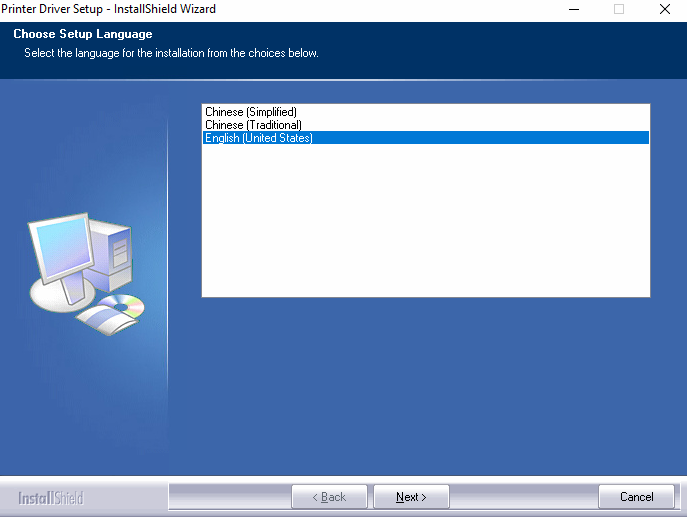687x517 pixels.
Task: Minimize the InstallShield Wizard window
Action: (x=574, y=9)
